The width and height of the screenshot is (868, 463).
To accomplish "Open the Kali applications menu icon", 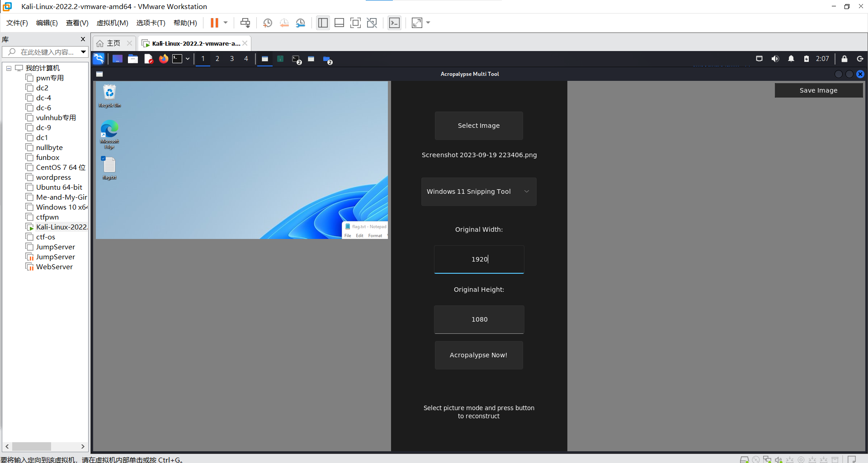I will click(x=99, y=59).
